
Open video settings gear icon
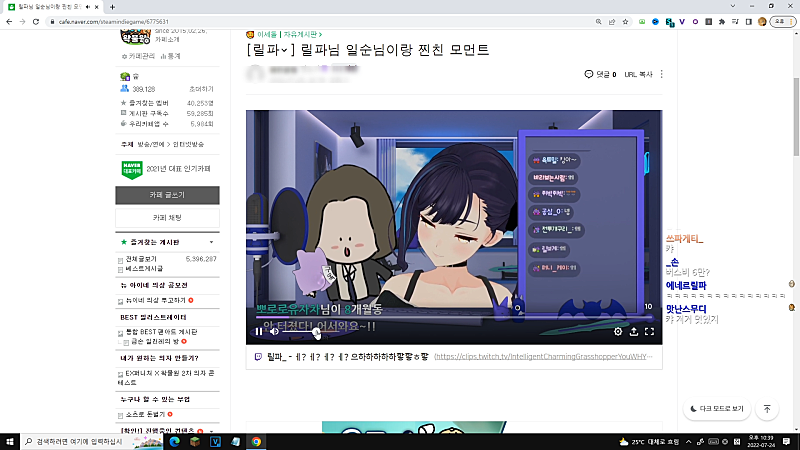pos(618,332)
